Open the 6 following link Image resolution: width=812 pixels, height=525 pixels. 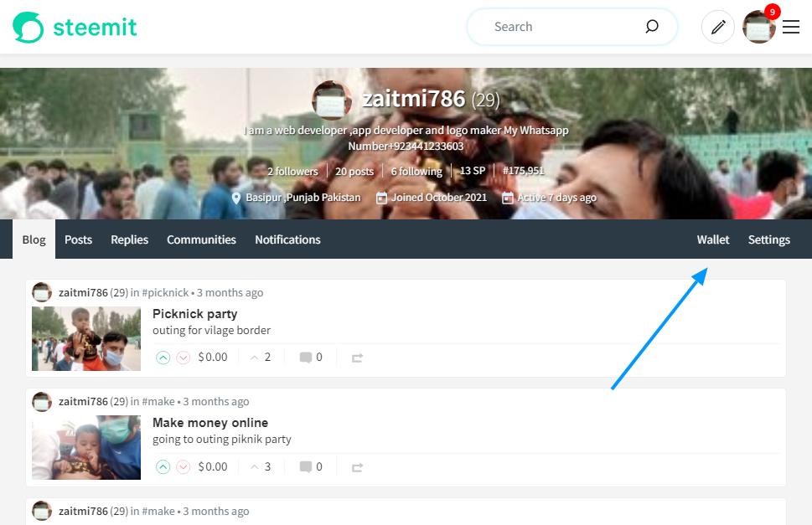click(x=416, y=171)
